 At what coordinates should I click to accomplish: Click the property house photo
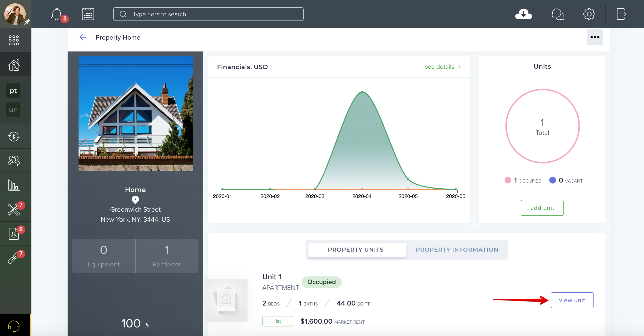[135, 113]
